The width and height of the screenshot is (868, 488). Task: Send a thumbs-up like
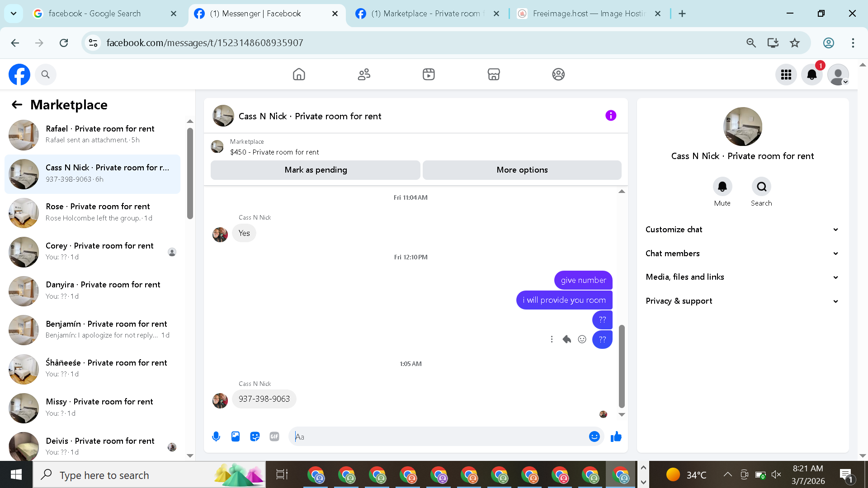tap(616, 436)
